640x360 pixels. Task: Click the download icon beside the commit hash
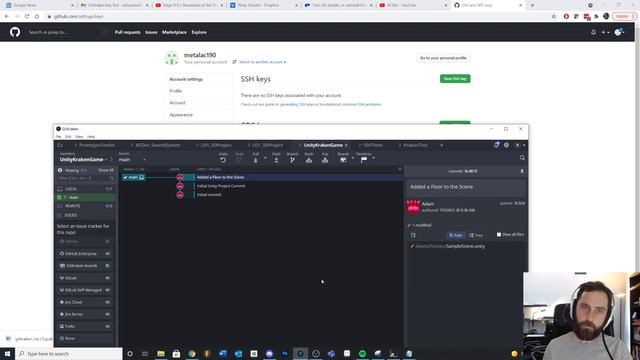pos(522,171)
